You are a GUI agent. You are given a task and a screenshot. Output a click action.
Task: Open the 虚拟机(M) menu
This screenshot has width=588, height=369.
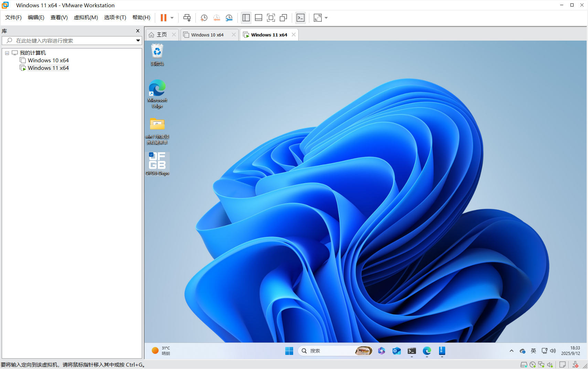click(86, 18)
